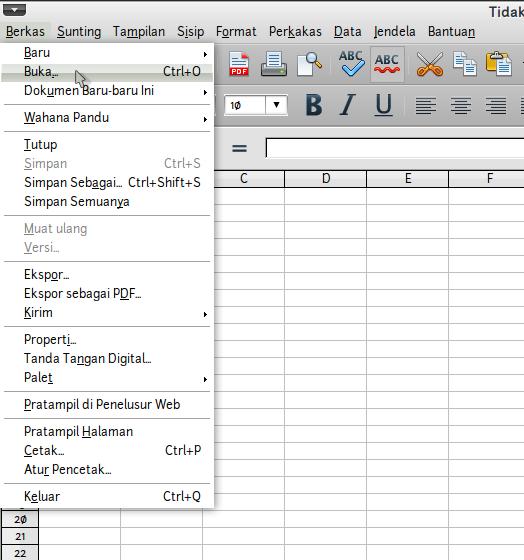The height and width of the screenshot is (560, 524).
Task: Toggle Underline formatting button
Action: 384,105
